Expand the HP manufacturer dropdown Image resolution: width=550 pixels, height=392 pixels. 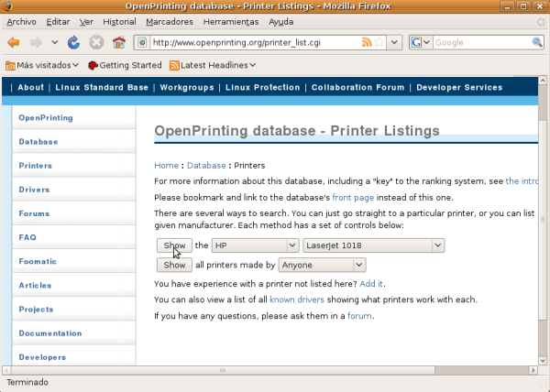click(255, 245)
